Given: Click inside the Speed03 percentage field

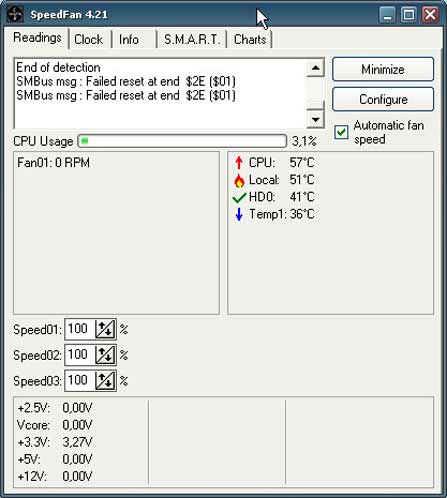Looking at the screenshot, I should [80, 381].
